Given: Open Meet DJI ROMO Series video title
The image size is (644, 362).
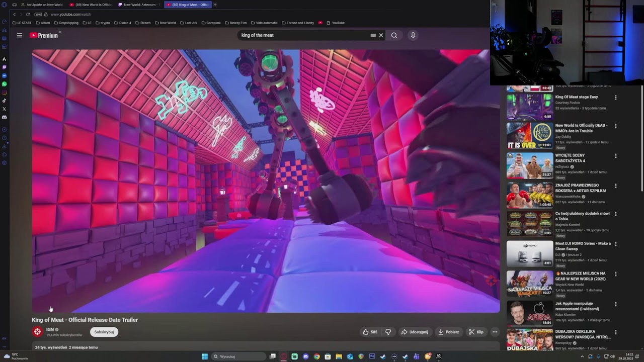Looking at the screenshot, I should click(583, 246).
